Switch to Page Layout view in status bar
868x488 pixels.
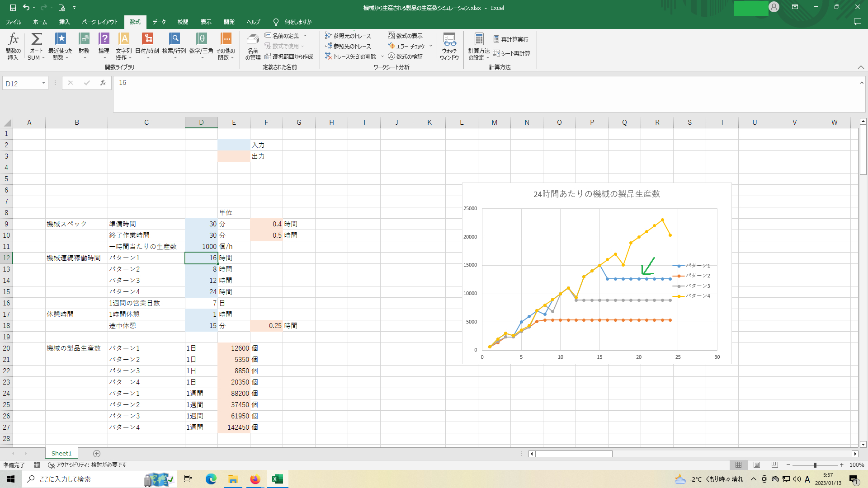coord(757,465)
